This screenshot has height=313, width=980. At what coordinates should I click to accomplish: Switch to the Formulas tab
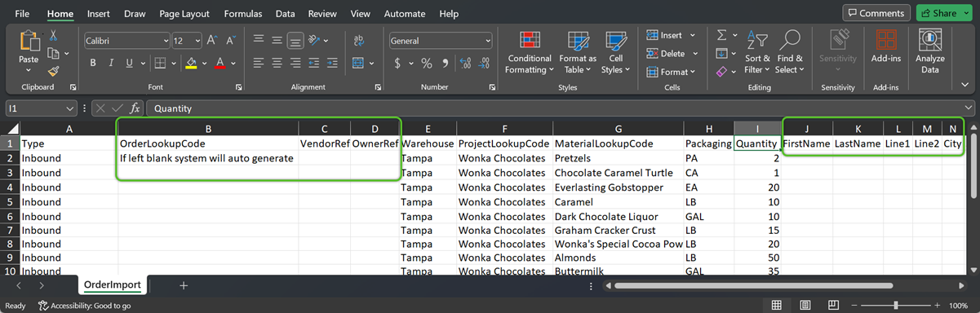[x=243, y=14]
